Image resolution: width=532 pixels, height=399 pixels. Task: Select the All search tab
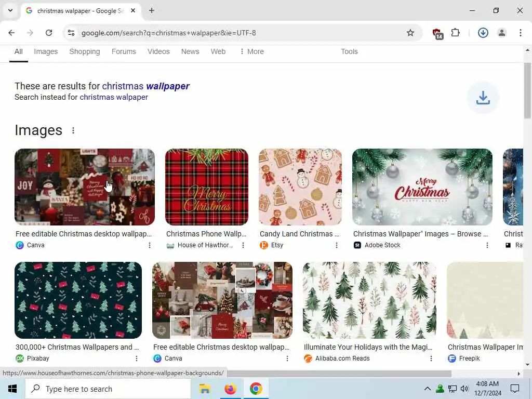19,51
